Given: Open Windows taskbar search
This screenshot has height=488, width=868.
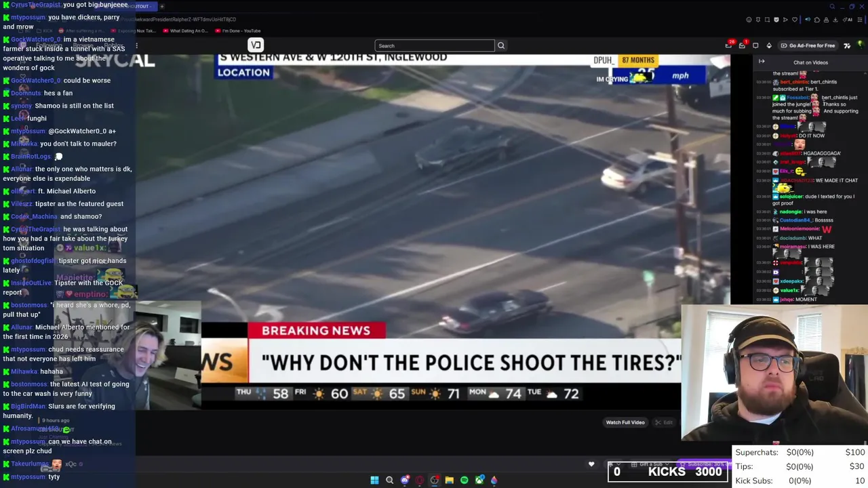Looking at the screenshot, I should (x=389, y=480).
